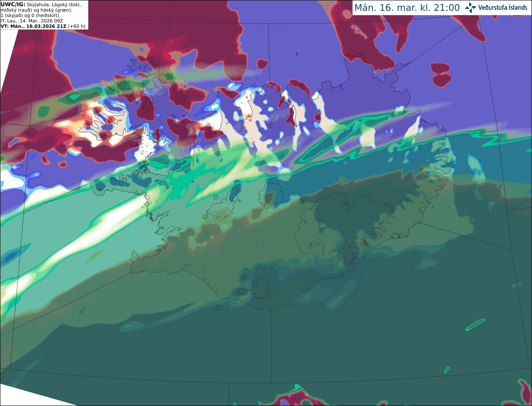Click the 'IT: Lau.. 14. Mar.. 2026 09Z' line
Image resolution: width=532 pixels, height=406 pixels.
point(32,21)
